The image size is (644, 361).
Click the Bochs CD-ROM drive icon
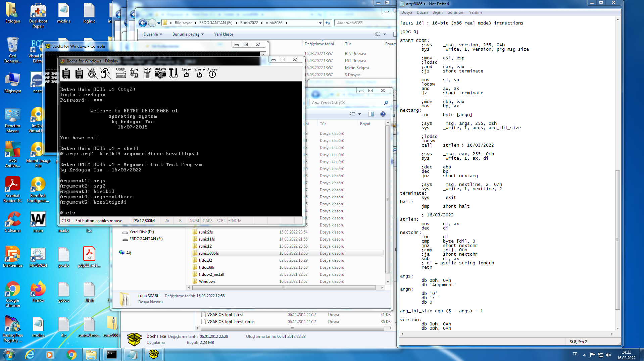(x=92, y=73)
